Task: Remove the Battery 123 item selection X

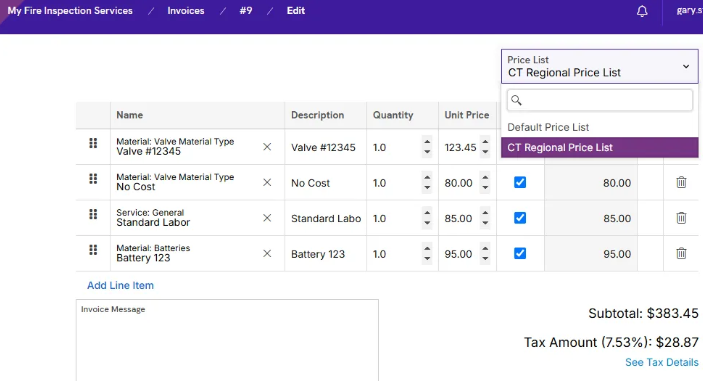Action: tap(267, 254)
